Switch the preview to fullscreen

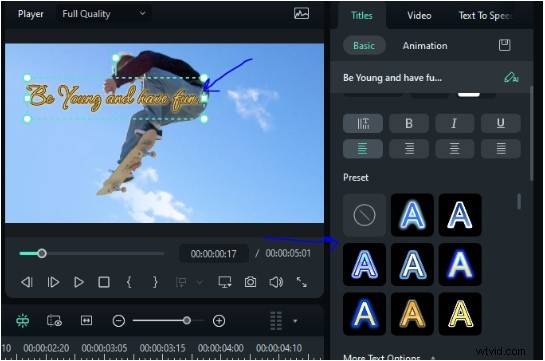pos(301,282)
